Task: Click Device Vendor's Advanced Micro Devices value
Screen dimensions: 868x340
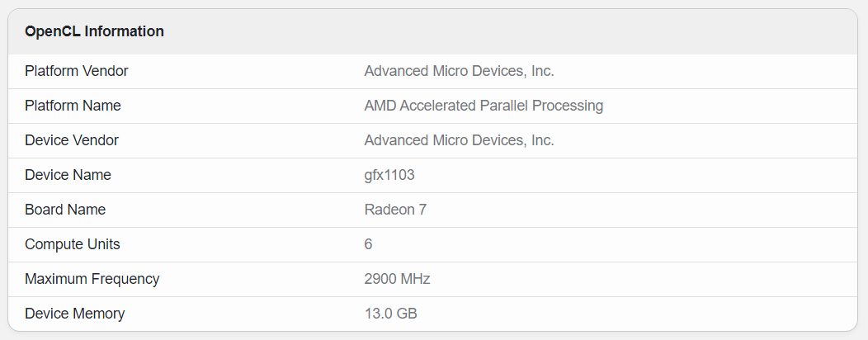Action: (459, 140)
